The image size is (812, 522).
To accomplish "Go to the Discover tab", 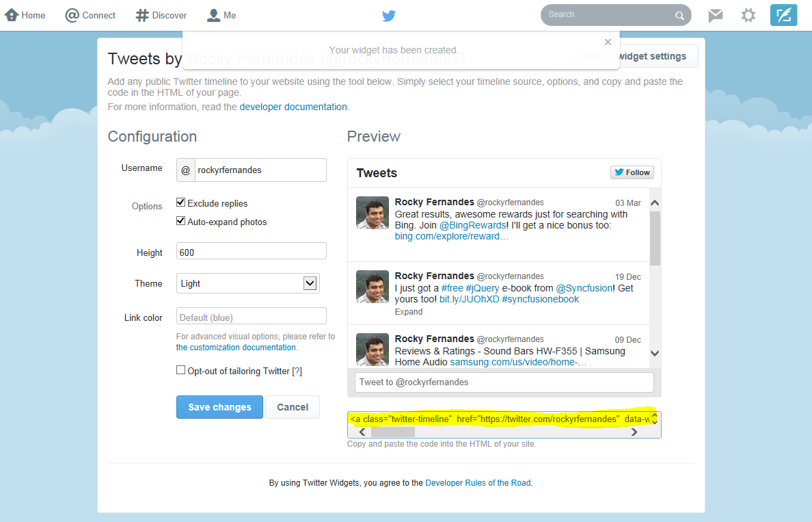I will click(x=161, y=15).
